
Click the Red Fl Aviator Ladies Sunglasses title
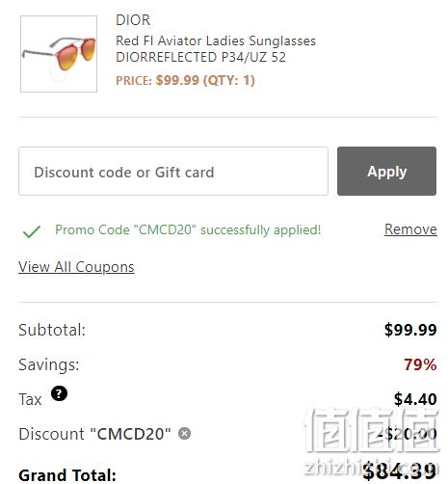(x=216, y=40)
